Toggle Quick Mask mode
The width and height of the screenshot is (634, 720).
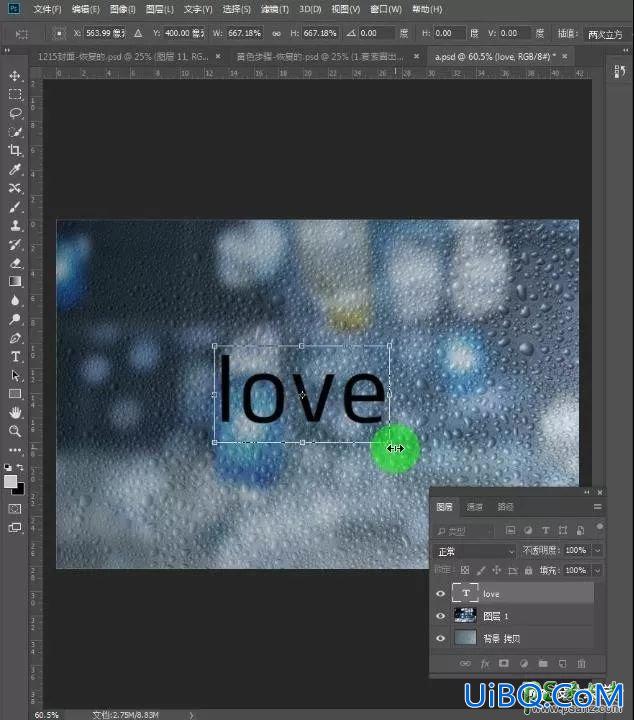point(15,509)
